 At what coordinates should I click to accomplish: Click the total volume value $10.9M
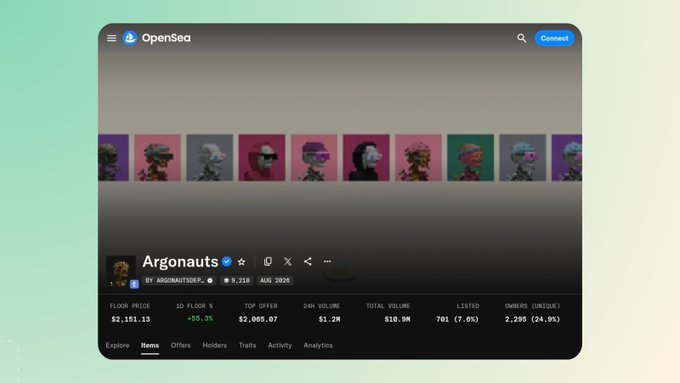tap(397, 319)
